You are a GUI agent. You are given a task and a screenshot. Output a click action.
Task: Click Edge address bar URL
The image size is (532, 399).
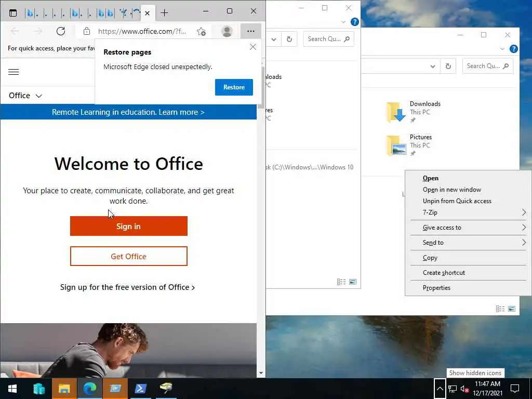(142, 31)
